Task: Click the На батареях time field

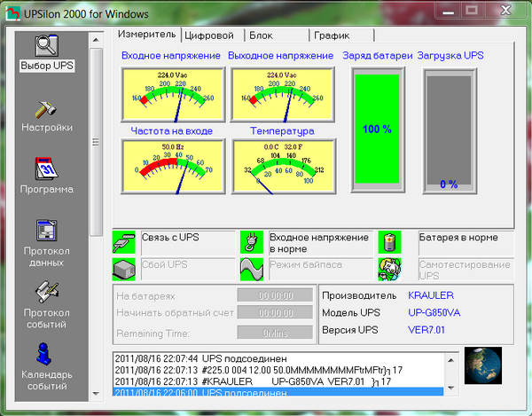Action: (275, 295)
